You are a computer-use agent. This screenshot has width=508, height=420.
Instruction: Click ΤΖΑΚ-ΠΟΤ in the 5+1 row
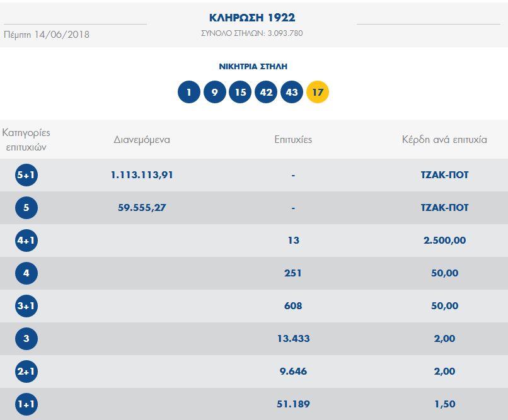444,175
